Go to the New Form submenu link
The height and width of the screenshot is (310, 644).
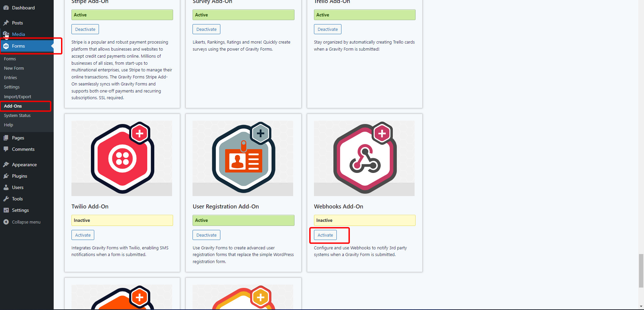pyautogui.click(x=14, y=68)
